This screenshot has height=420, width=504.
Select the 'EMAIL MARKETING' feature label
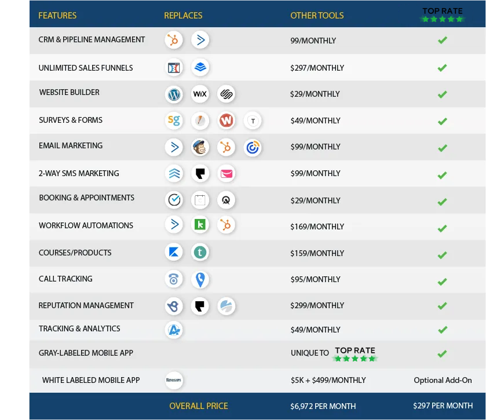click(x=71, y=145)
